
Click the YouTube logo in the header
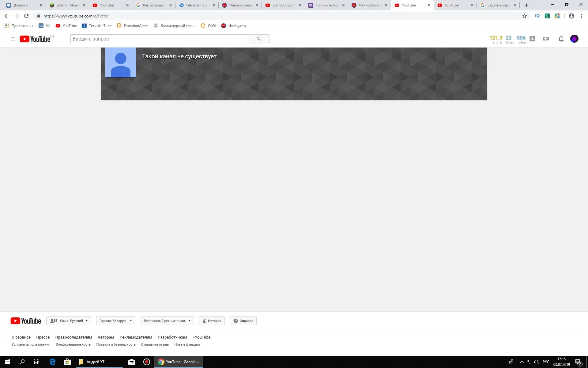pyautogui.click(x=35, y=39)
